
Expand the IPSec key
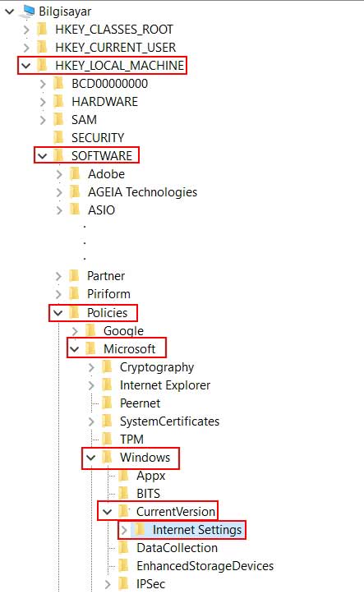[108, 584]
